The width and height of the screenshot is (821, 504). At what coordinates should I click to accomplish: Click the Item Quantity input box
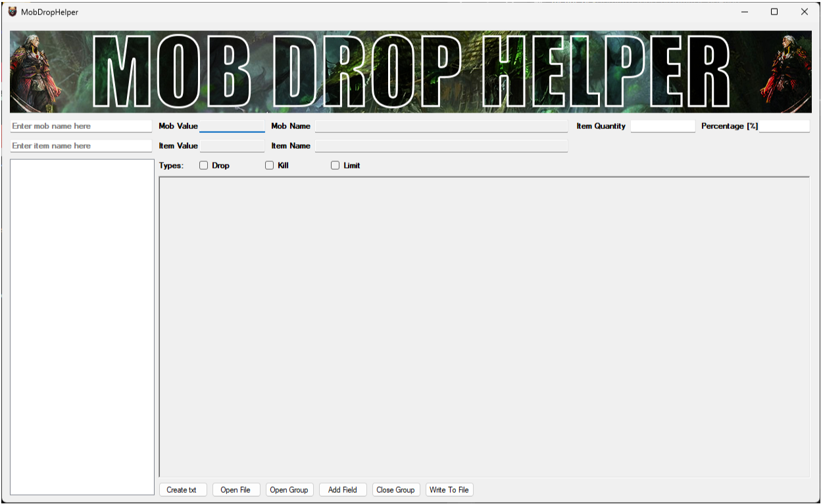662,126
